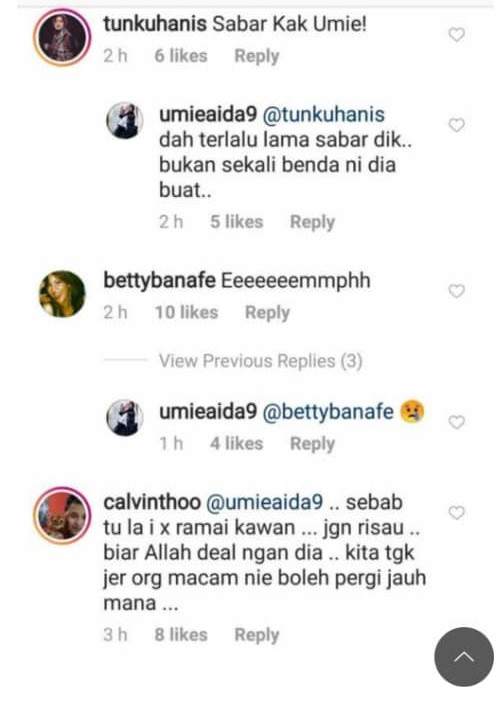View who liked bettybanafe's comment, 10 likes
This screenshot has height=710, width=504.
[187, 312]
